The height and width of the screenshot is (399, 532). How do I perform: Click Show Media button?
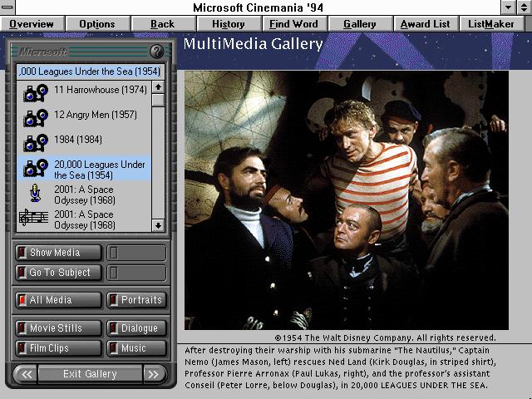click(58, 253)
